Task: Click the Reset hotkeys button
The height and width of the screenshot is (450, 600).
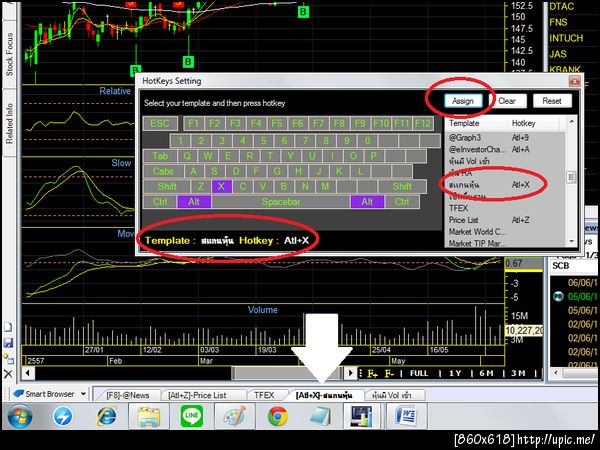Action: (x=552, y=101)
